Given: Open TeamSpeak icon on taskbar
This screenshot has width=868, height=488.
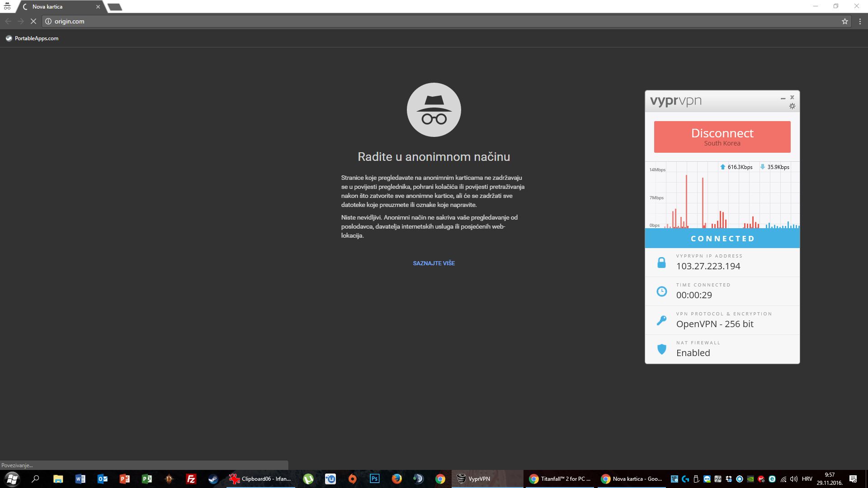Looking at the screenshot, I should pos(419,479).
